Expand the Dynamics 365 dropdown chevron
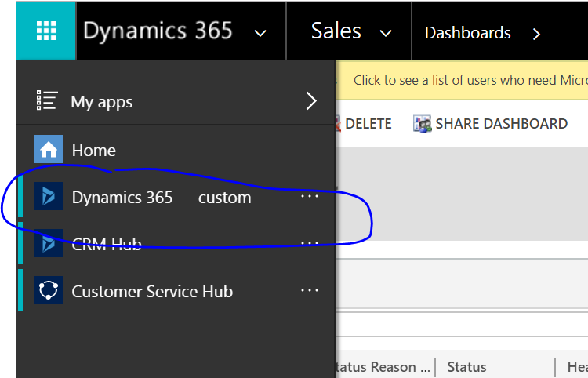The height and width of the screenshot is (378, 588). coord(260,33)
